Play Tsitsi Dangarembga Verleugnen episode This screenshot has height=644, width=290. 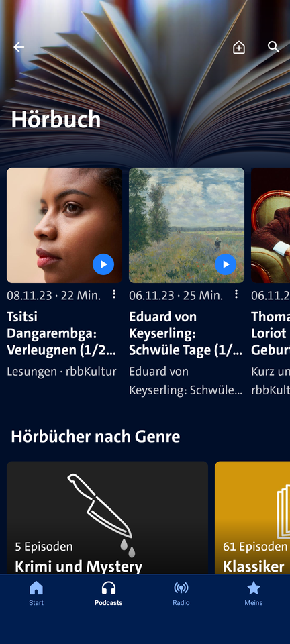pyautogui.click(x=103, y=264)
